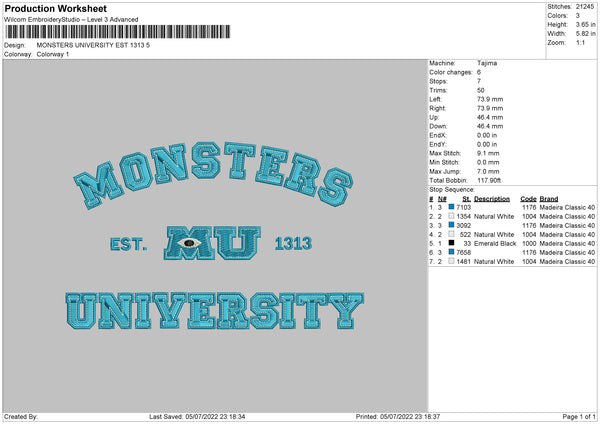
Task: Click the MONSTERS arched embroidery text
Action: coord(213,175)
